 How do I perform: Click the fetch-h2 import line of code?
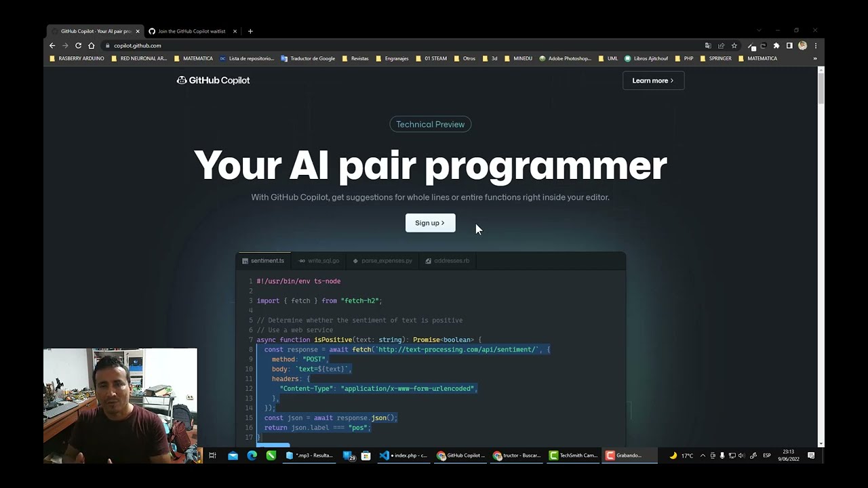[319, 300]
